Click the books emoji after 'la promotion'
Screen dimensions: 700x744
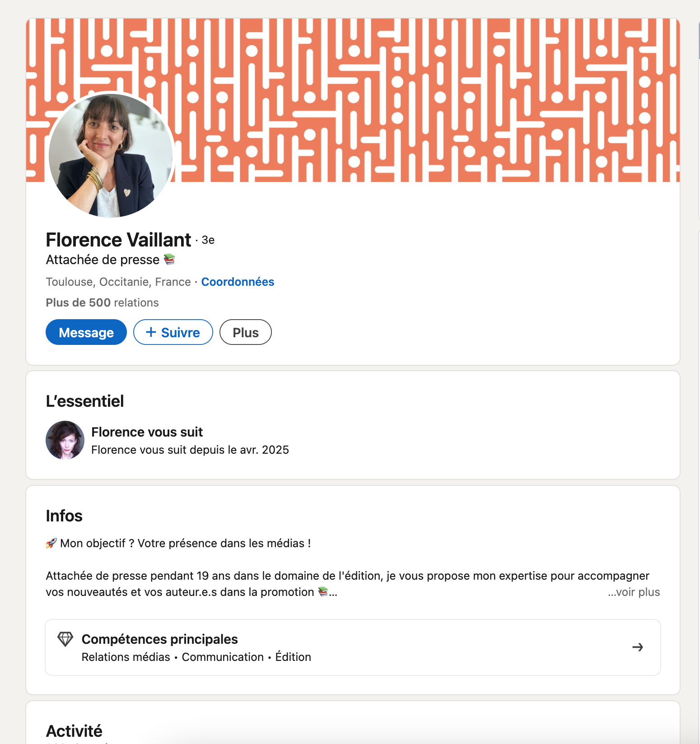click(x=323, y=591)
